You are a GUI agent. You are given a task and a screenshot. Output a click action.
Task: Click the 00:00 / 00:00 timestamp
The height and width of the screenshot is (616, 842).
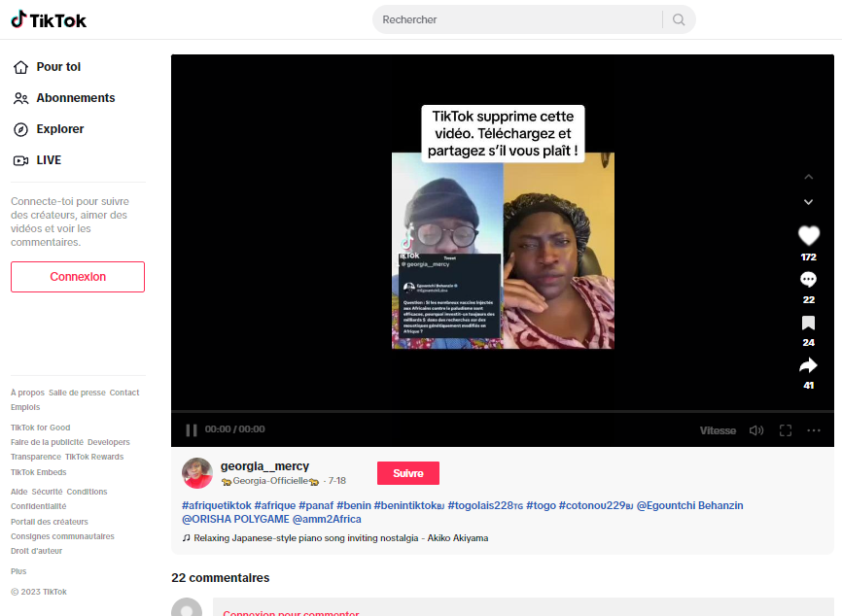point(234,429)
